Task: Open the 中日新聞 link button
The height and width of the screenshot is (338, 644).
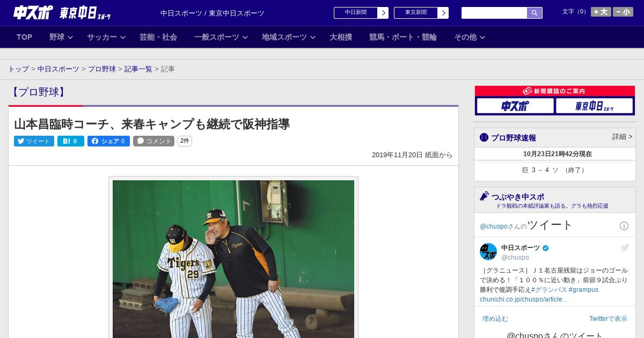Action: (356, 13)
